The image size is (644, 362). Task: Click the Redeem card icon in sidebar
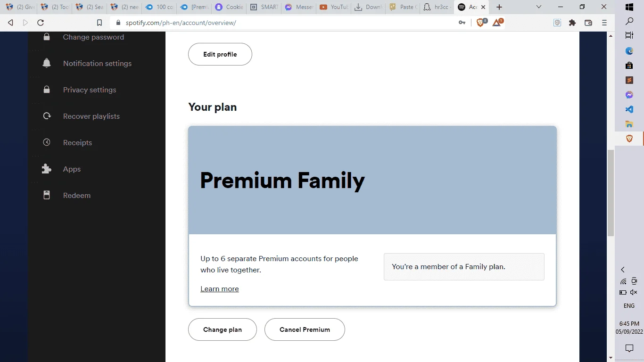click(47, 195)
